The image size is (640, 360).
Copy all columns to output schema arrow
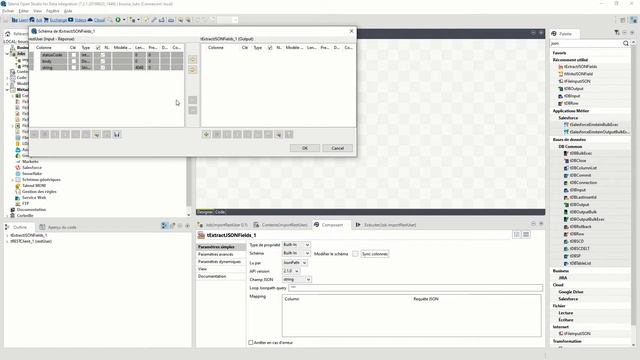193,70
